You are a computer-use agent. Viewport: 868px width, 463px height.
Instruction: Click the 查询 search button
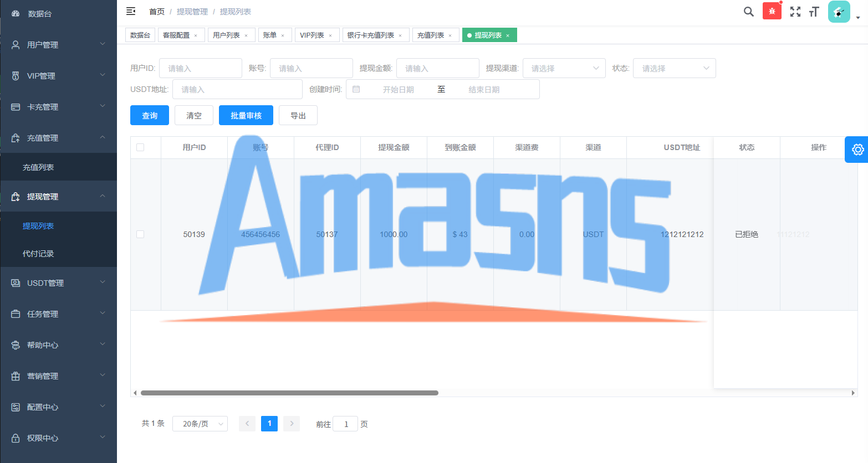[150, 115]
